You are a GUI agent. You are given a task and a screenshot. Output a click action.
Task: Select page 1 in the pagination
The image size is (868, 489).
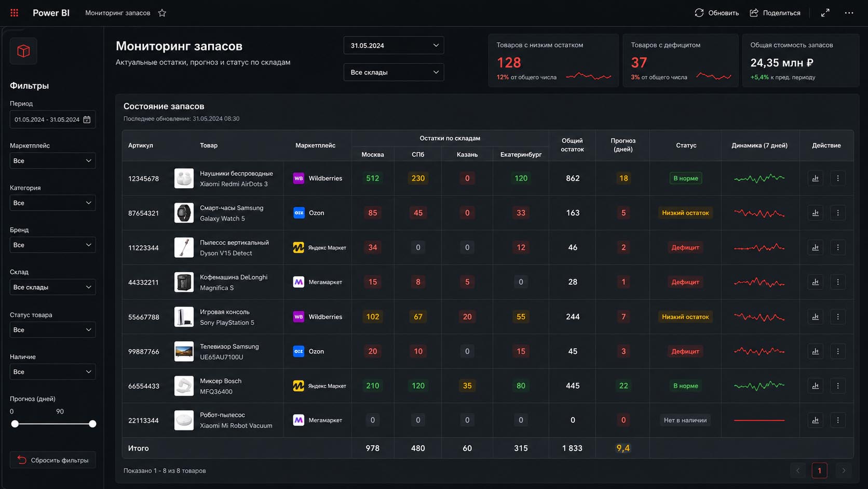(820, 471)
